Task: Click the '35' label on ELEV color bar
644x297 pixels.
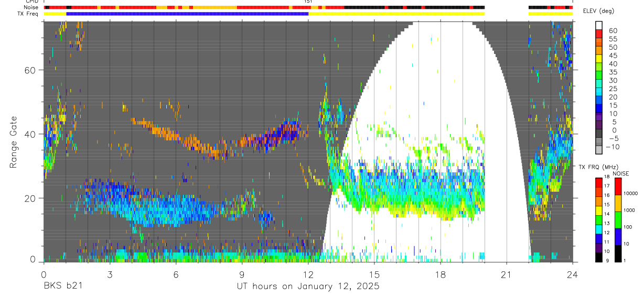Action: (612, 72)
